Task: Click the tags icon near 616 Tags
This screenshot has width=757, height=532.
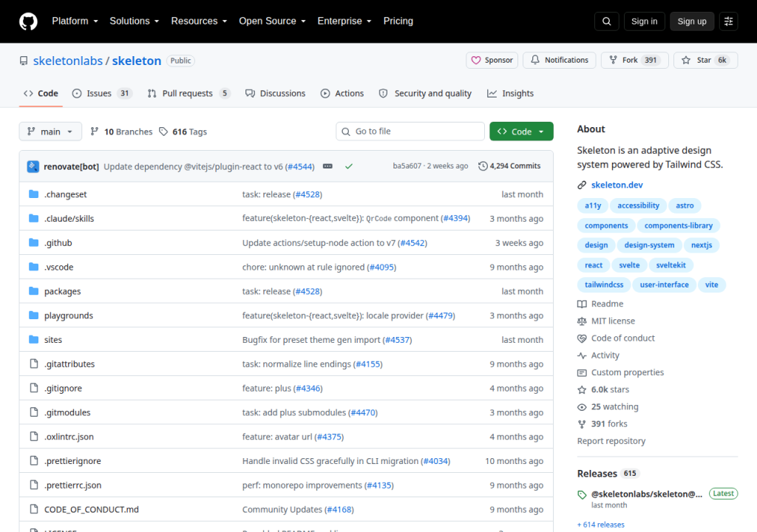Action: 163,132
